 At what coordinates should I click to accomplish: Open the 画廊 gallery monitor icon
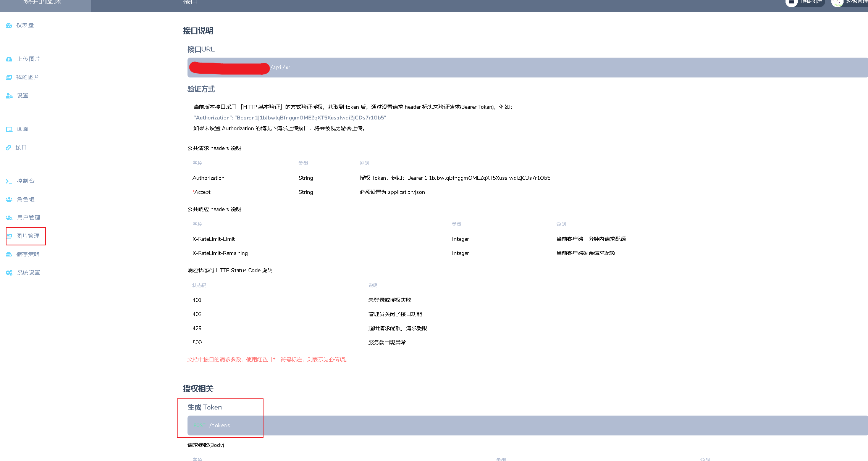click(x=9, y=129)
